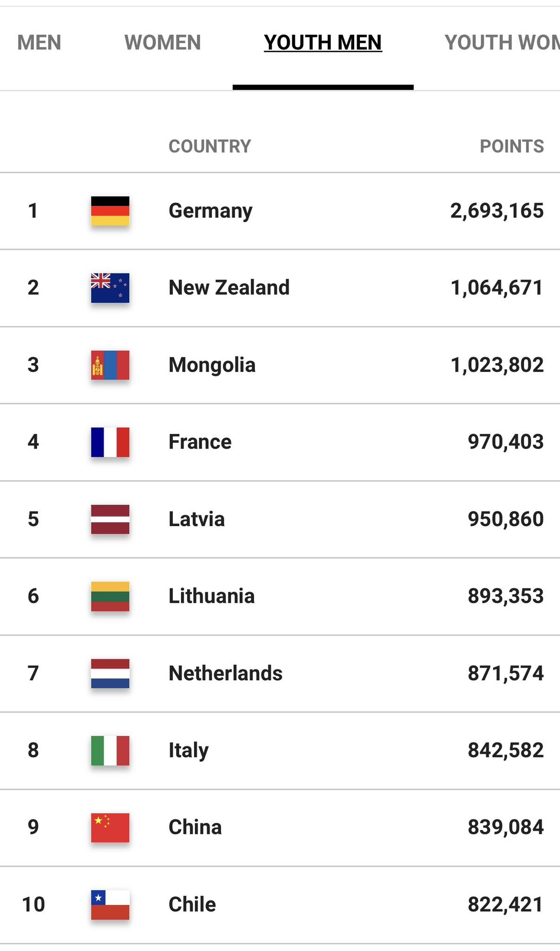
Task: Click the Netherlands flag icon
Action: click(110, 673)
